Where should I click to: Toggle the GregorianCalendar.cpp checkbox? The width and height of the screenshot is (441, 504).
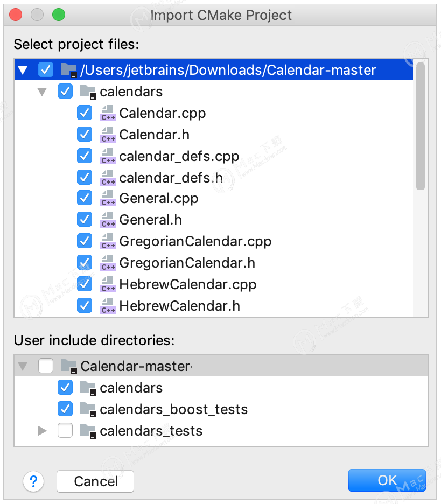84,241
